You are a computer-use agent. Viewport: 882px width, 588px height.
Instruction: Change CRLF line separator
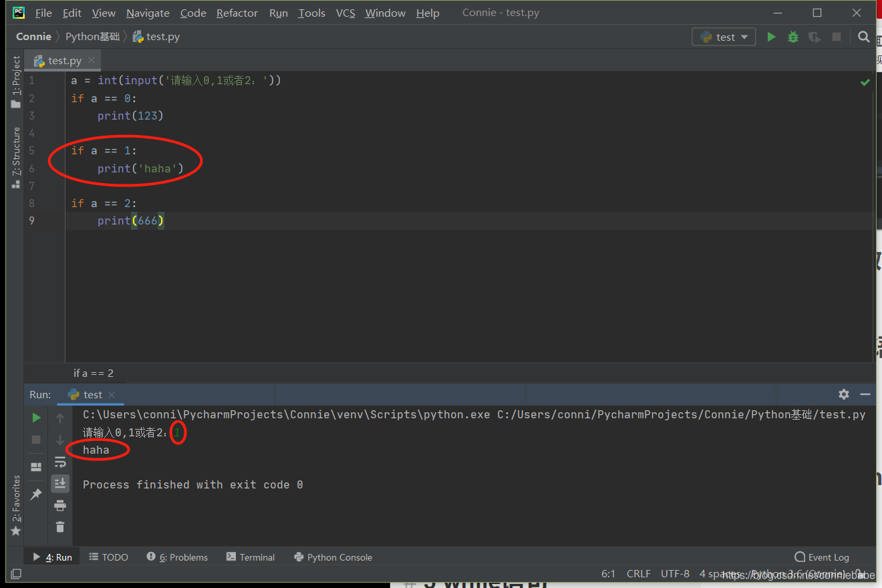coord(639,573)
